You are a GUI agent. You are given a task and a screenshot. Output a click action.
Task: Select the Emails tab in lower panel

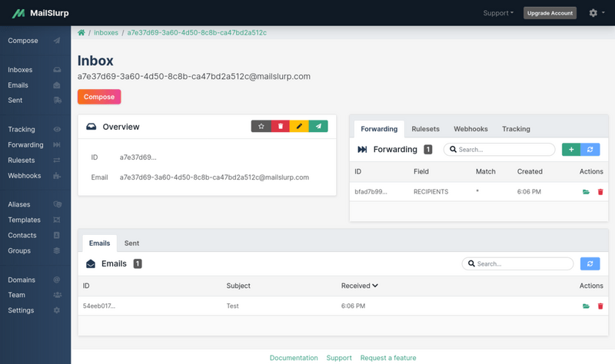pos(100,243)
